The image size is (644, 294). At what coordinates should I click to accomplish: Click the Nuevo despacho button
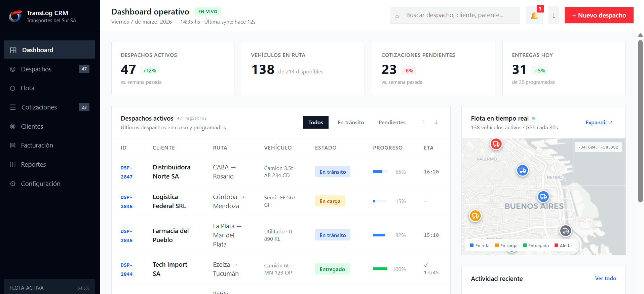[599, 15]
